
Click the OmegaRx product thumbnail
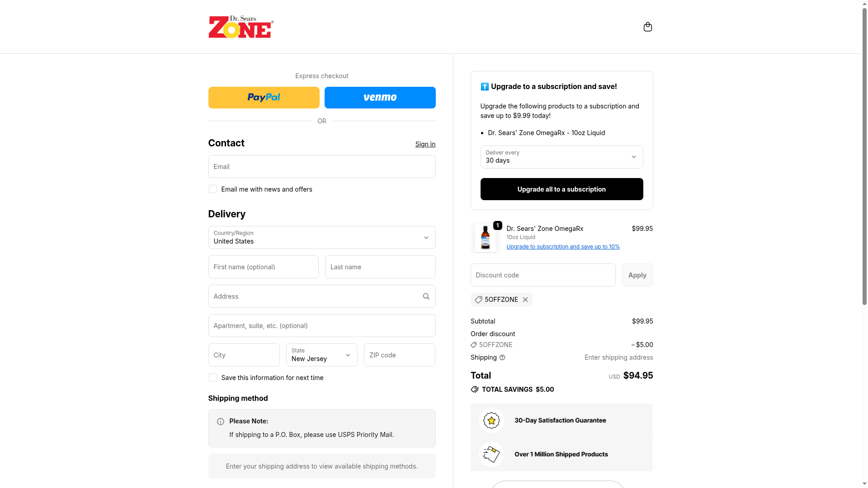click(485, 237)
